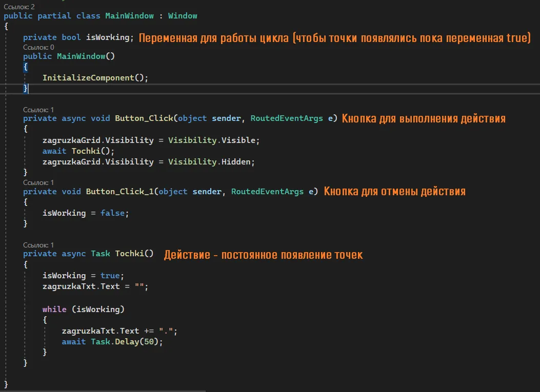Click the 'InitializeComponent();' call
540x392 pixels.
95,78
